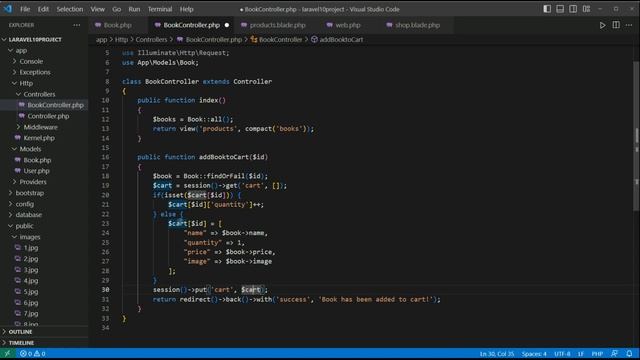Image resolution: width=640 pixels, height=360 pixels.
Task: Click line 16 addBooktoCart function declaration
Action: (202, 157)
